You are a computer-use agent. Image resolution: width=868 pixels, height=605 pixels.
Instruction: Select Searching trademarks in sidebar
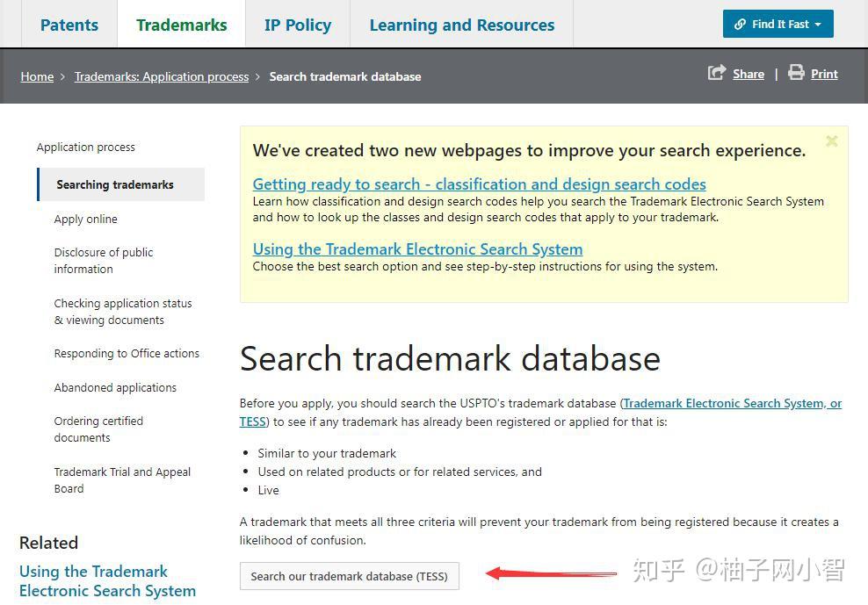(115, 184)
